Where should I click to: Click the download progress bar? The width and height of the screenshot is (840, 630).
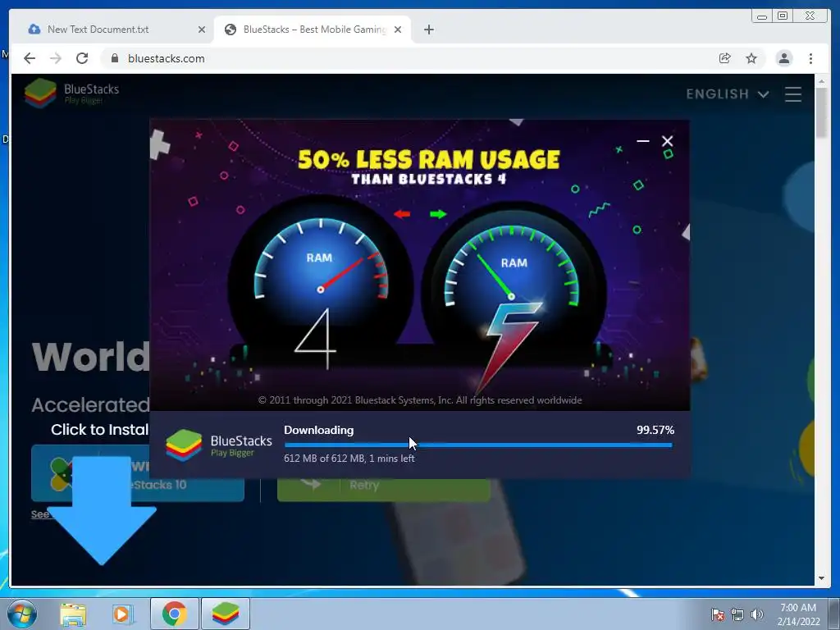coord(478,445)
